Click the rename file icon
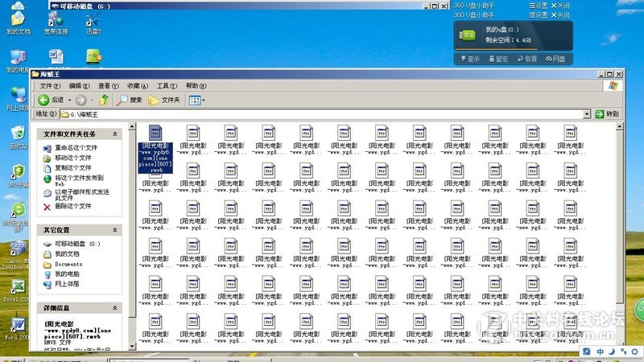 tap(47, 148)
